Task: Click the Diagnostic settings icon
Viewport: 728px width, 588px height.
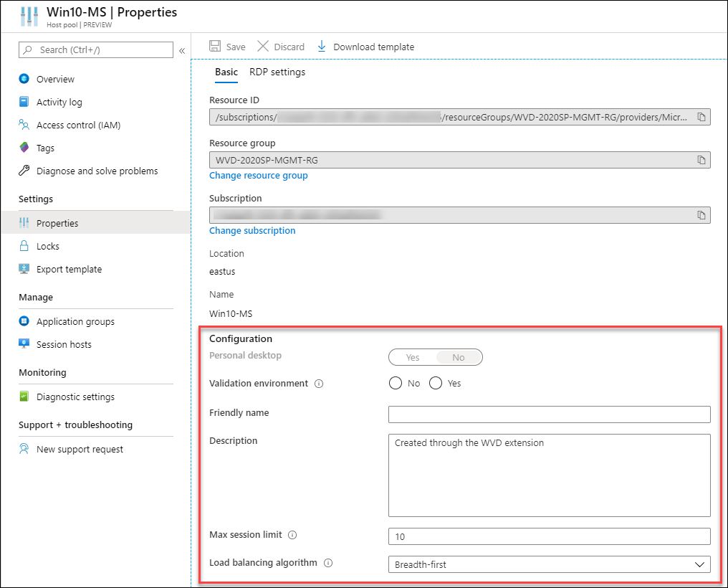Action: [24, 396]
